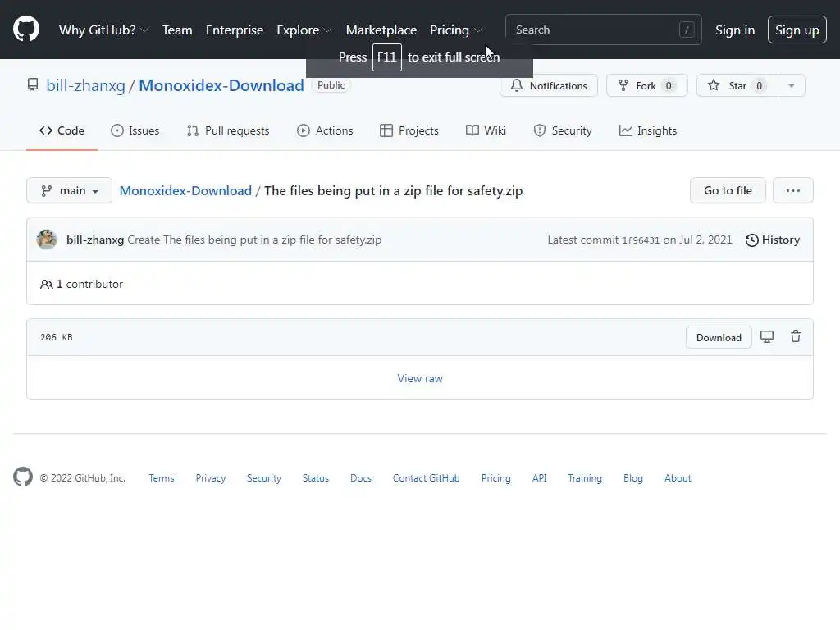This screenshot has height=630, width=840.
Task: Open the Status footer link
Action: [316, 478]
